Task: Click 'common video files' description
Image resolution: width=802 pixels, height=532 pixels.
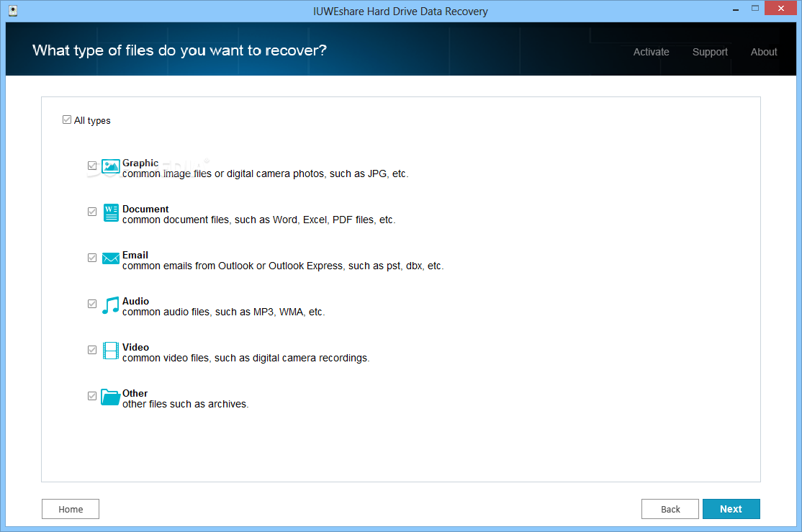Action: 245,358
